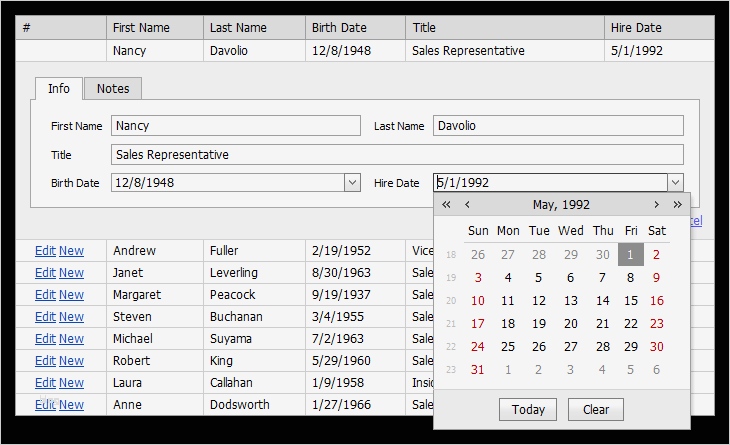Click into the First Name input field
The height and width of the screenshot is (445, 730).
point(235,126)
